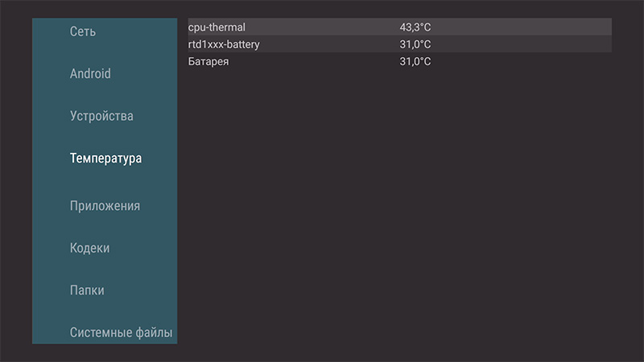Viewport: 644px width, 362px height.
Task: Select Системные файлы in the sidebar
Action: click(x=121, y=332)
